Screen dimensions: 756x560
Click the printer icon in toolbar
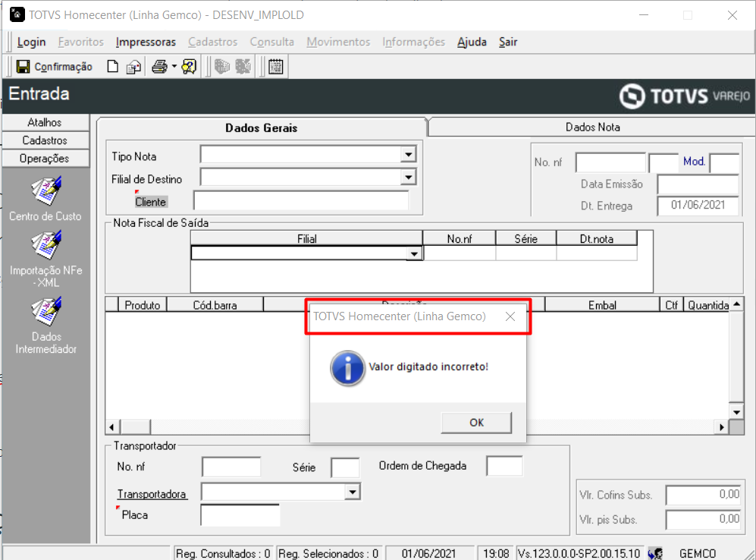coord(159,67)
